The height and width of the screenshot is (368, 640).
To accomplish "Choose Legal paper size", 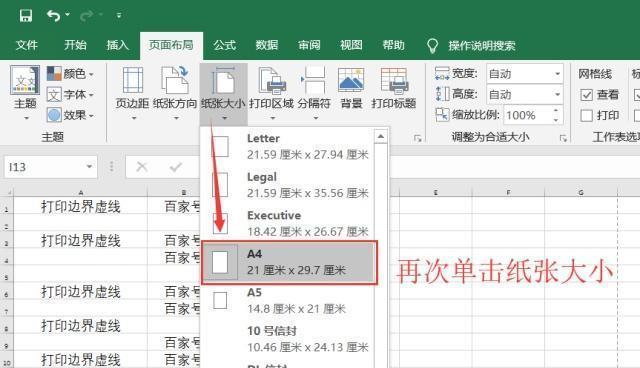I will (x=288, y=185).
